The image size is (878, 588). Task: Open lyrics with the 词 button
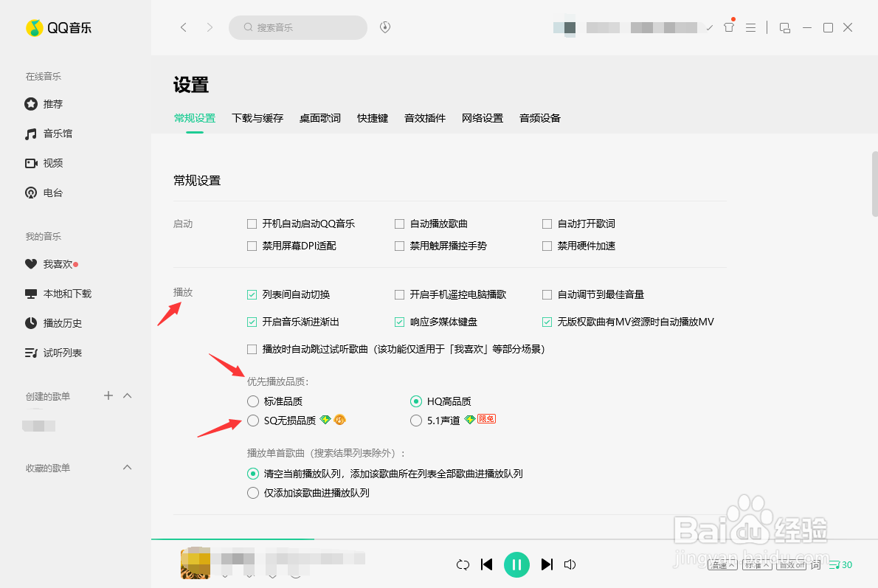815,564
